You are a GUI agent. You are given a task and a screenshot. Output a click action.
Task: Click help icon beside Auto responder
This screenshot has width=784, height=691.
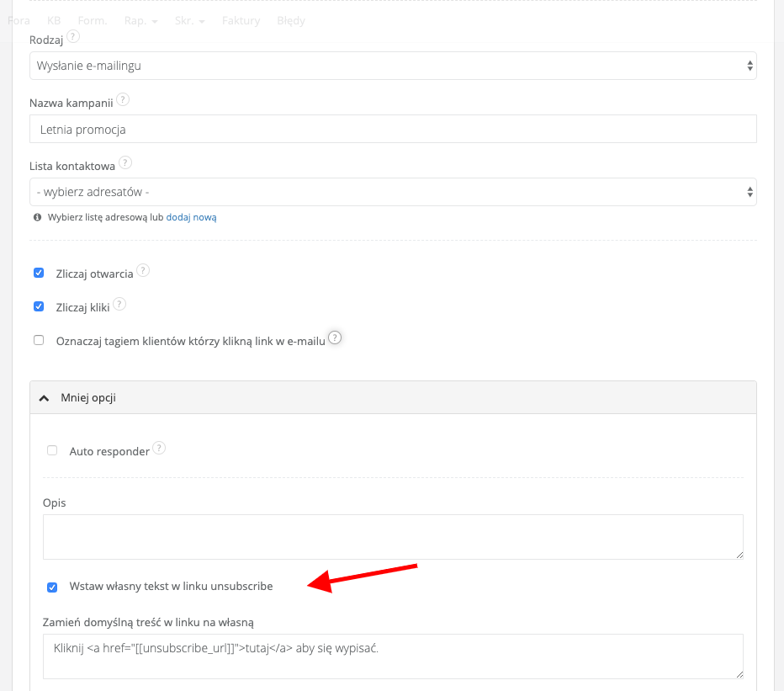point(159,449)
